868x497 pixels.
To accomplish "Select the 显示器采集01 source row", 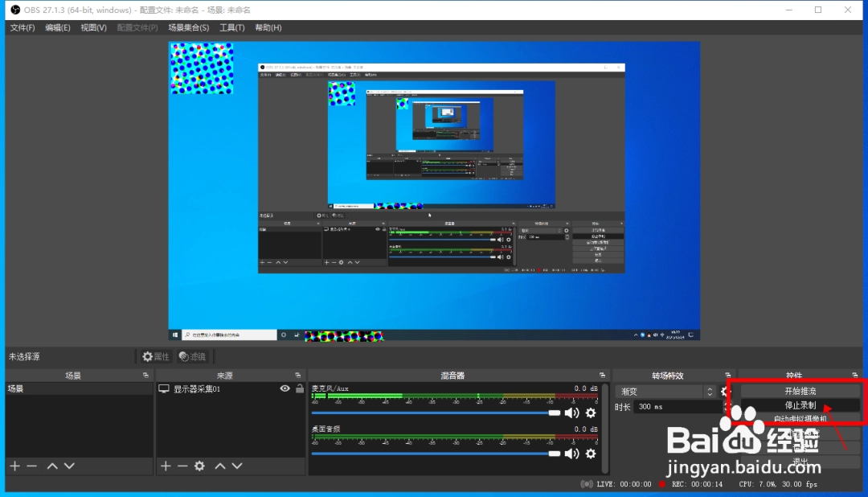I will (x=231, y=389).
